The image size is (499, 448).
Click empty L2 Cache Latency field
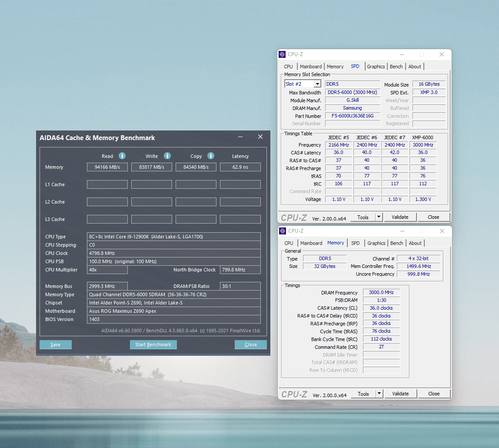[240, 202]
